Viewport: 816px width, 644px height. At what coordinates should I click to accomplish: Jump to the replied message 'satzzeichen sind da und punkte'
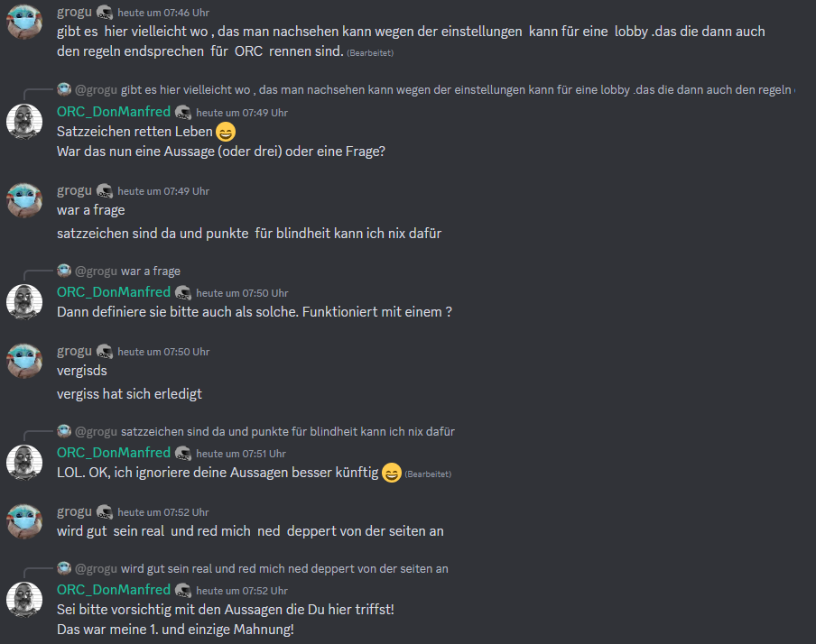(288, 431)
